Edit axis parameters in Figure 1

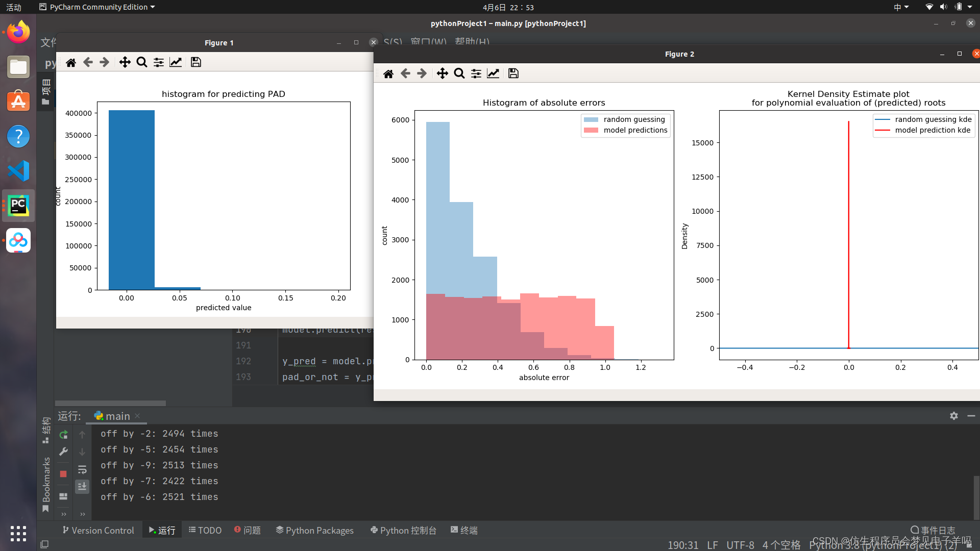pos(176,62)
